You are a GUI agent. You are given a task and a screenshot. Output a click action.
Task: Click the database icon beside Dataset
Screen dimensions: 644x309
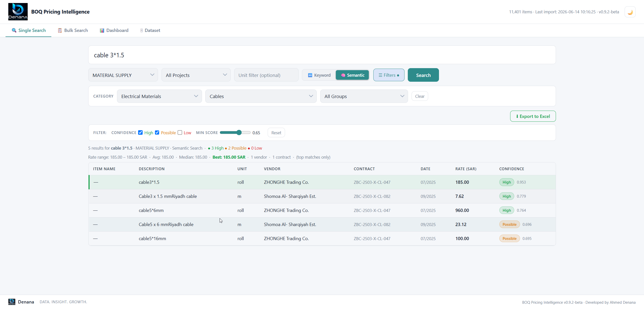142,30
